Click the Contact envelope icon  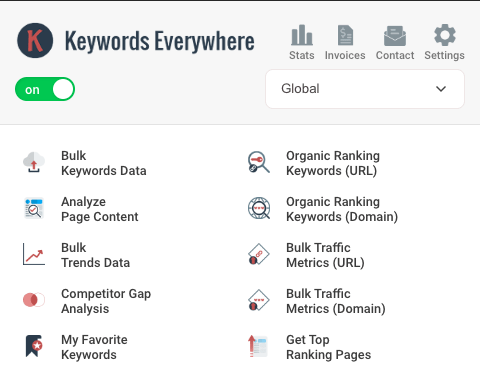coord(395,36)
